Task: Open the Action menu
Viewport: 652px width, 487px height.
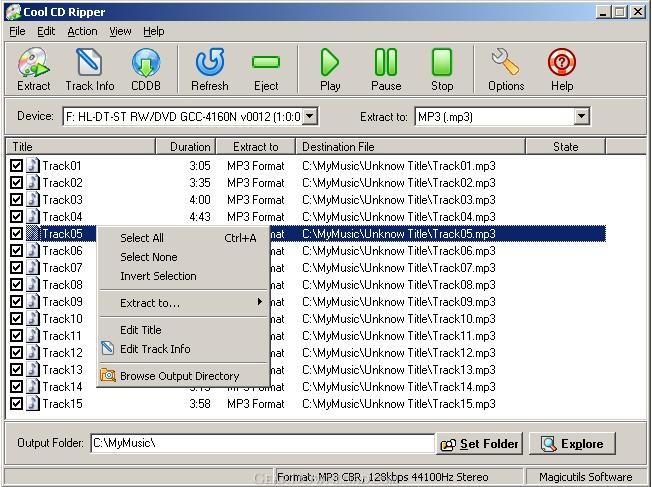Action: coord(82,31)
